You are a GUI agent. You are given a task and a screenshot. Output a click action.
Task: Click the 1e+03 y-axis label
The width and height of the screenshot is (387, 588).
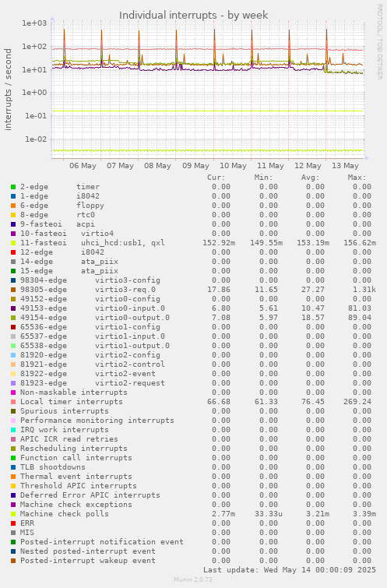34,23
